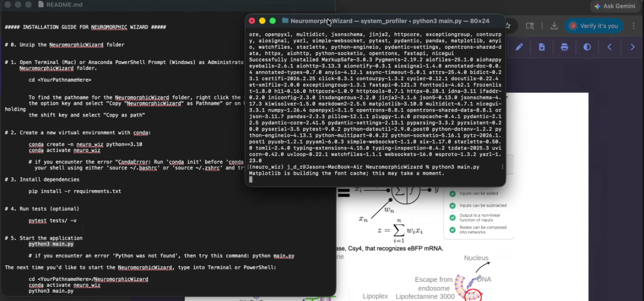Viewport: 644px width, 301px height.
Task: Select the pencil annotate tool in PDF toolbar
Action: pyautogui.click(x=519, y=47)
